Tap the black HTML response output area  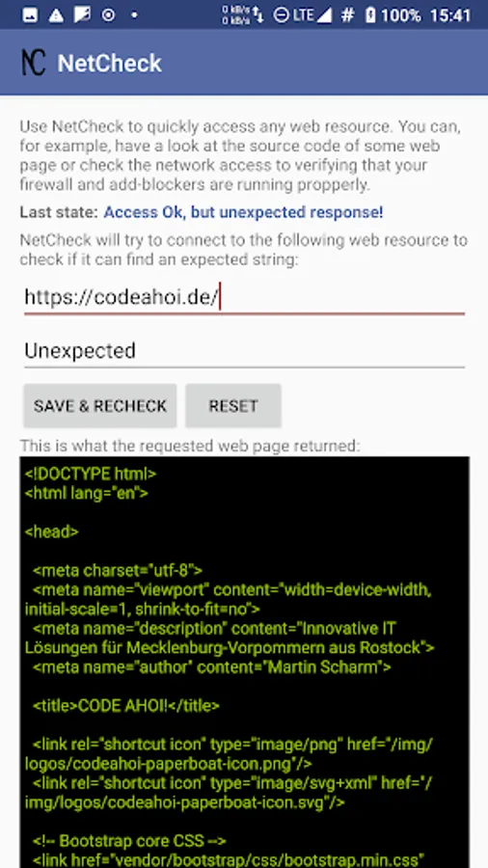coord(245,662)
